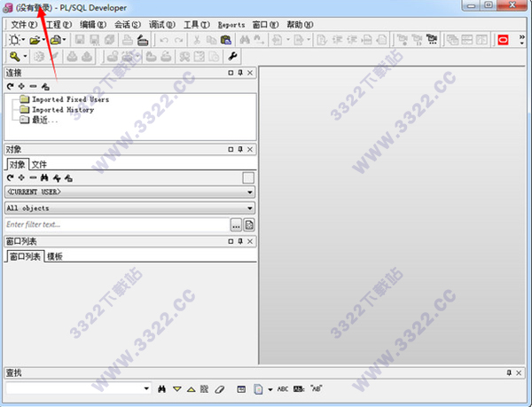Click the remove connection icon in 连接 panel
Viewport: 532px width, 407px height.
33,87
